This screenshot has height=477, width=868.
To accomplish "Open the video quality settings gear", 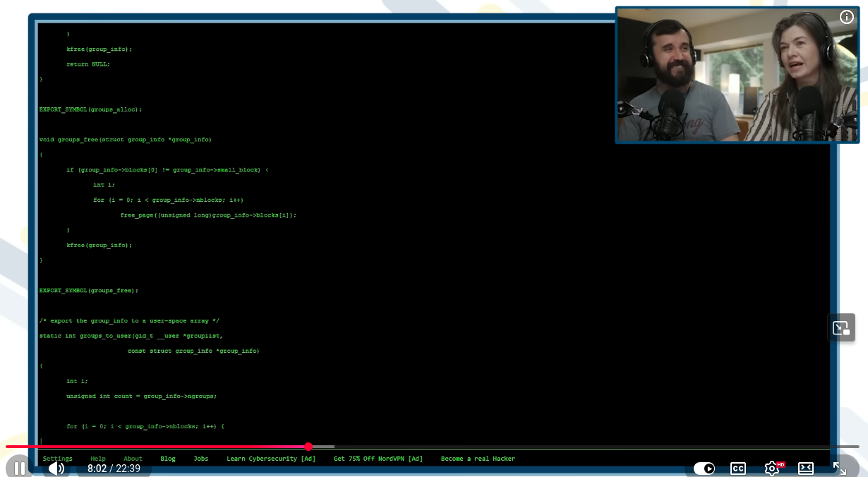I will click(x=772, y=468).
